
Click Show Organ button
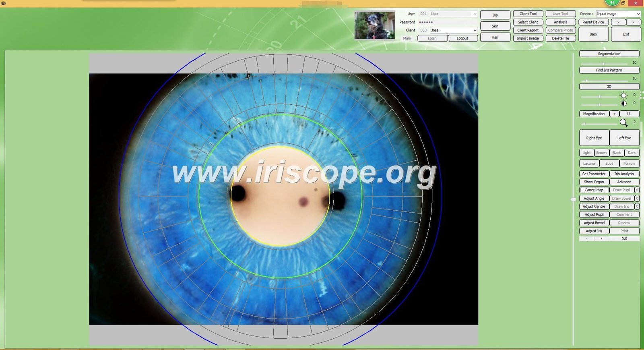click(x=594, y=182)
